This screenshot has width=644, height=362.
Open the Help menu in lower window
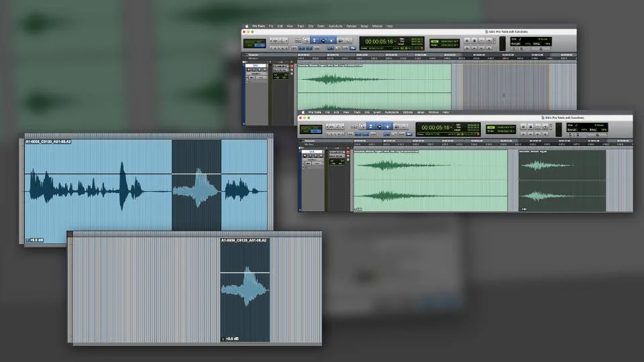pyautogui.click(x=445, y=112)
